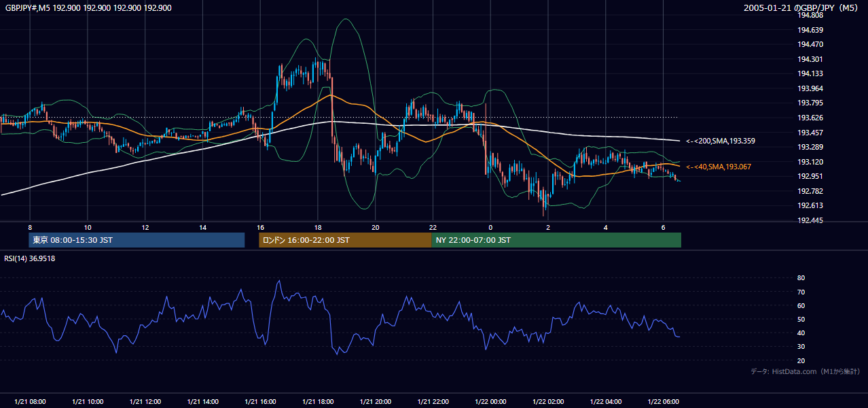This screenshot has height=408, width=868.
Task: Click price axis value 192.613
Action: point(810,206)
